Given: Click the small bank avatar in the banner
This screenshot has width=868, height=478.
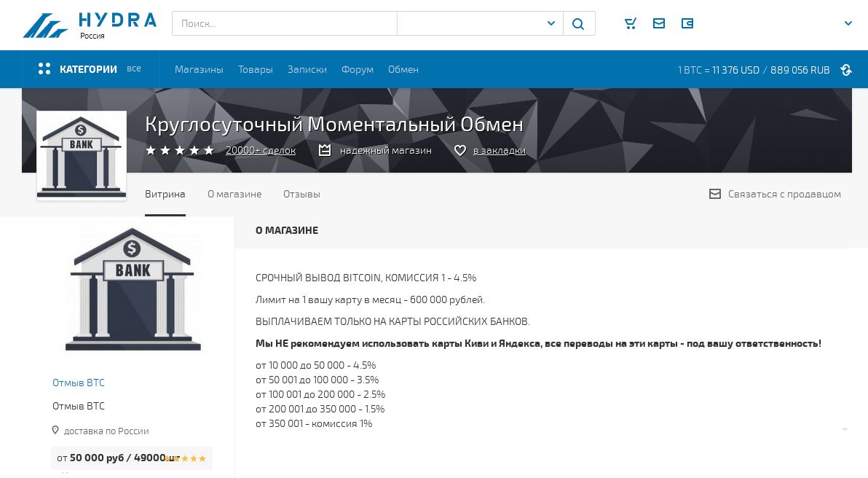Looking at the screenshot, I should 82,156.
